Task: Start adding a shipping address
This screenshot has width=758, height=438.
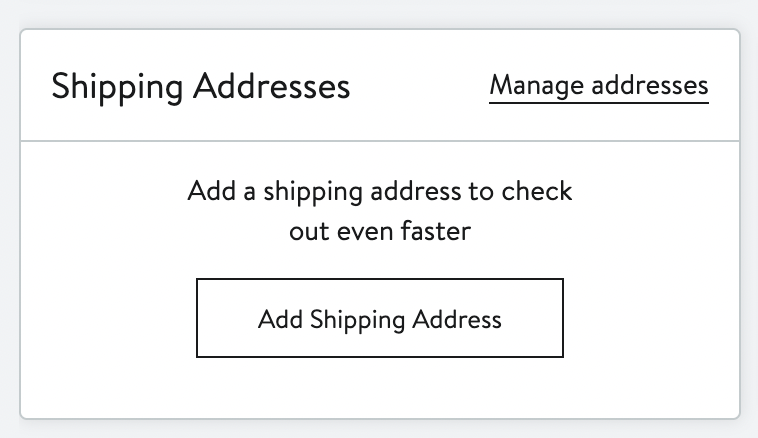Action: pyautogui.click(x=379, y=319)
